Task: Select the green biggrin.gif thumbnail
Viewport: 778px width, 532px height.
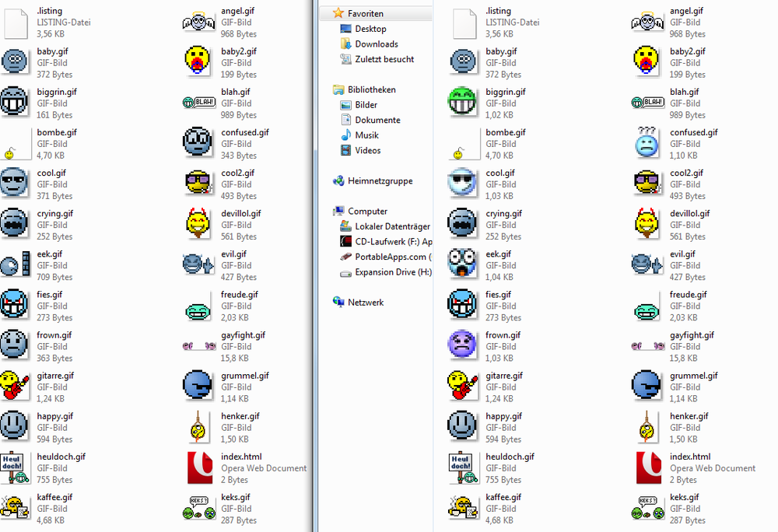Action: coord(463,103)
